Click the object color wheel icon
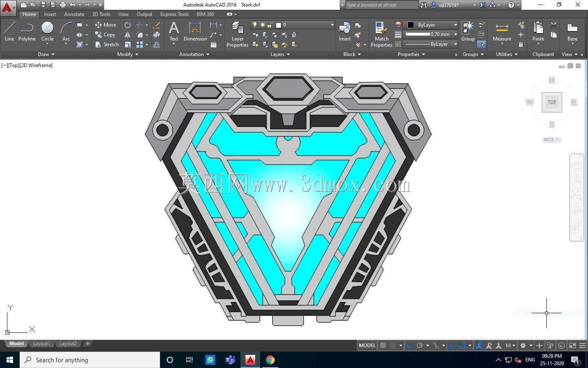The height and width of the screenshot is (368, 588). point(398,25)
